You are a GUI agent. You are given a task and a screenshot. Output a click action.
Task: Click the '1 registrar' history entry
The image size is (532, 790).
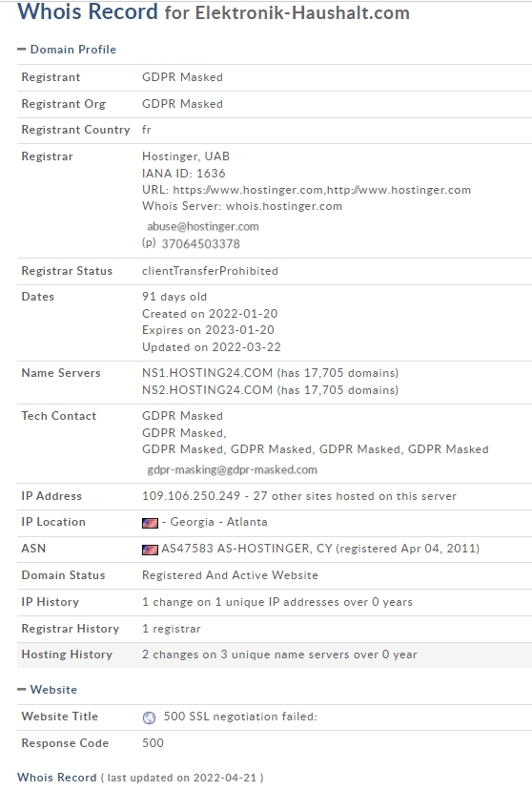(171, 629)
